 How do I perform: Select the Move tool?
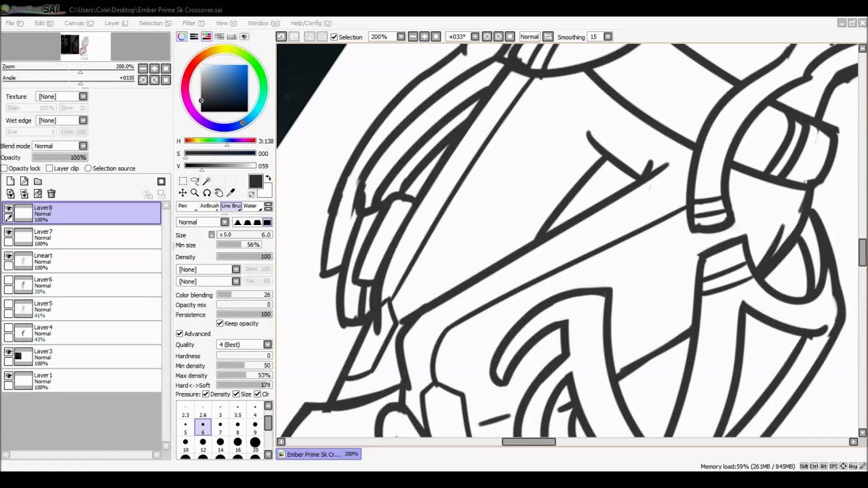(x=182, y=193)
